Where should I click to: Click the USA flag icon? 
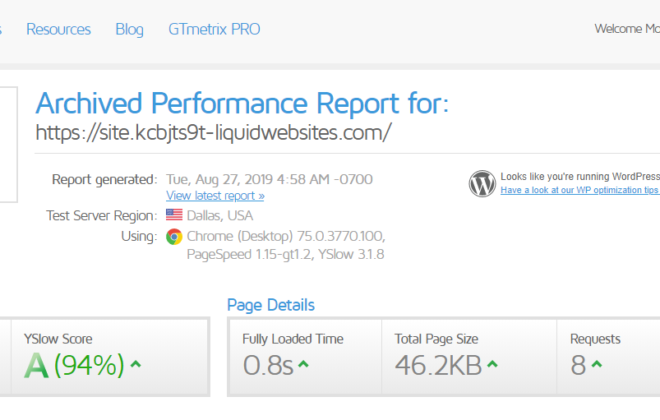click(x=174, y=215)
